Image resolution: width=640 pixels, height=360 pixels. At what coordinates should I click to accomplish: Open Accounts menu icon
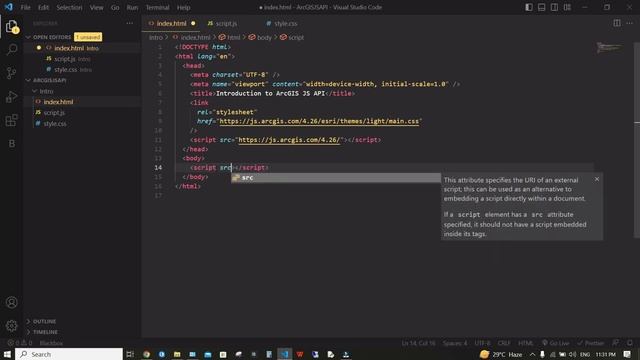pos(11,302)
